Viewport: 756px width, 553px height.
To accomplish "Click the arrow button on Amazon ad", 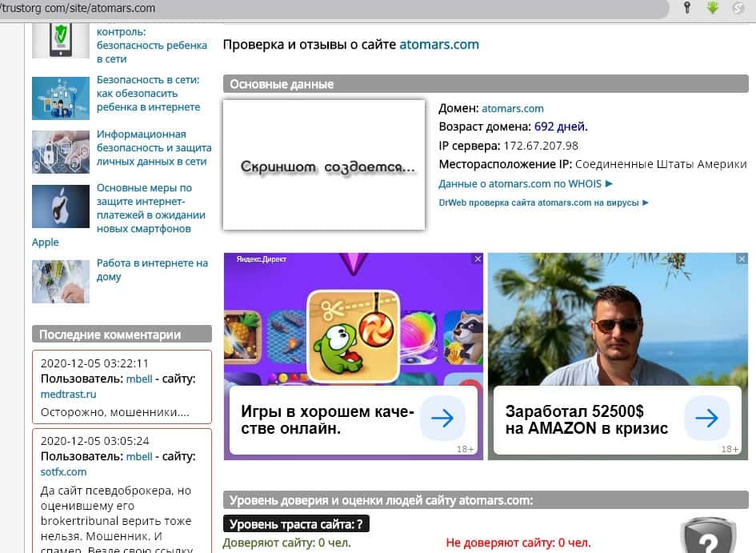I will [x=706, y=418].
